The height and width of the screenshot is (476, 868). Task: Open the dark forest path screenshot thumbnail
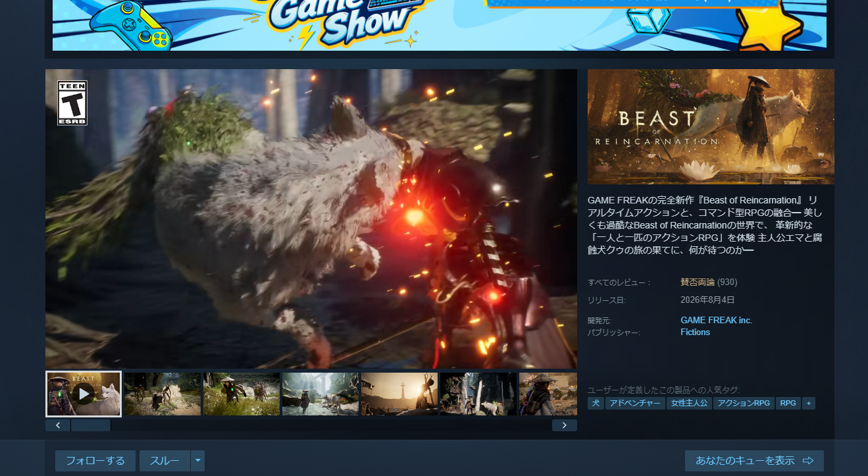click(x=163, y=394)
